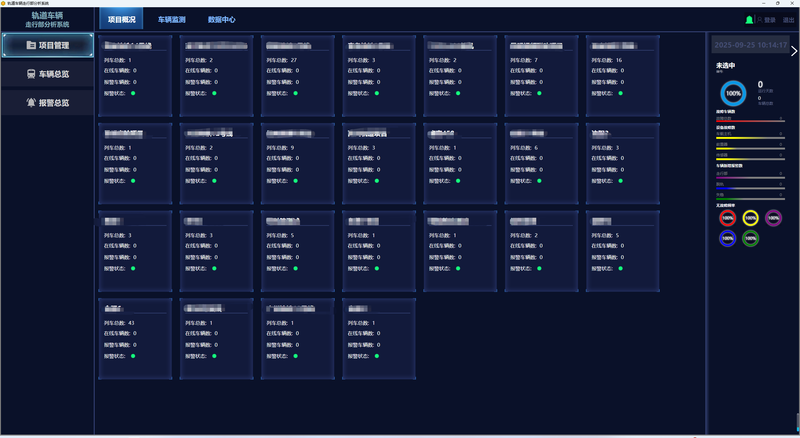Click the green notification bell icon
Viewport: 800px width, 438px height.
749,20
